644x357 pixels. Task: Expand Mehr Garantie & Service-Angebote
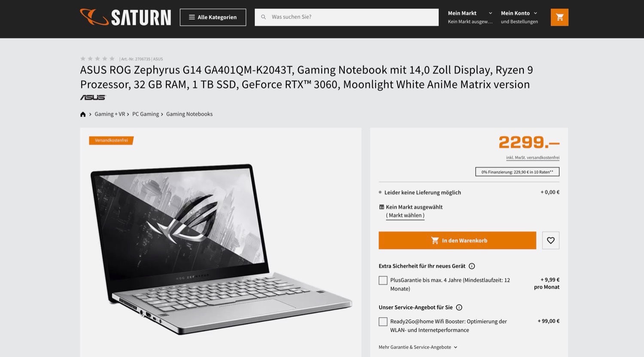pos(418,347)
